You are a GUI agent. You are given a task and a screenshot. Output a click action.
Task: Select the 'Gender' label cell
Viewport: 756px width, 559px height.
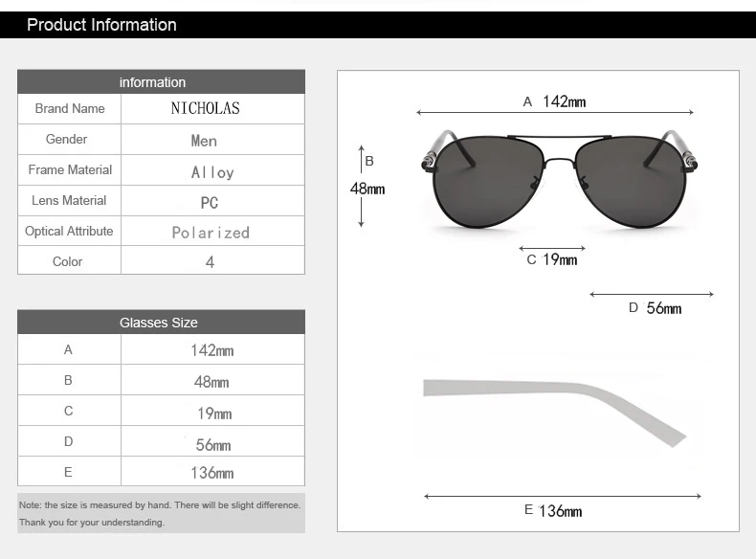(x=70, y=140)
